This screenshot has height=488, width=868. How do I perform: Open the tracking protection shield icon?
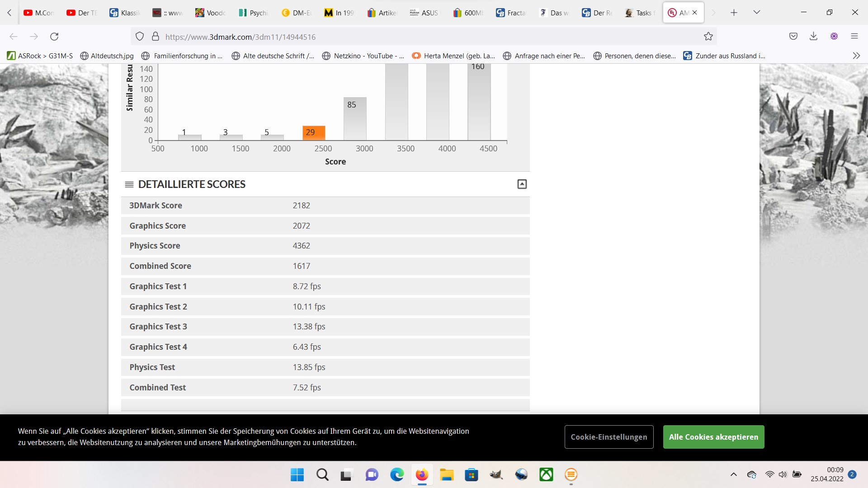tap(140, 37)
